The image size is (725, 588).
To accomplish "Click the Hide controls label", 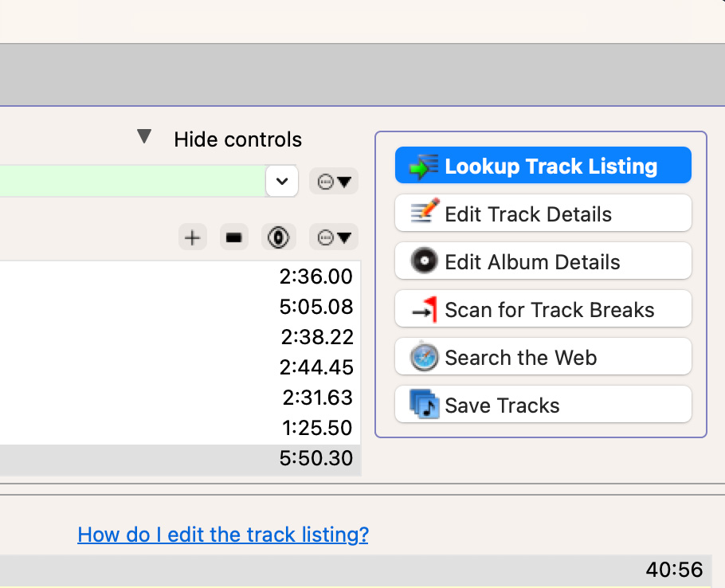I will click(237, 139).
